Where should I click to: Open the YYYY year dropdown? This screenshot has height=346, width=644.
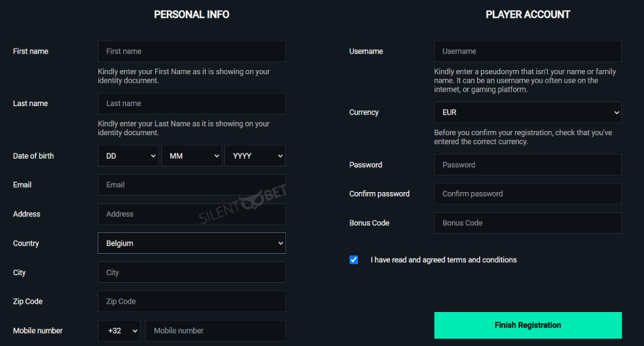[x=255, y=156]
